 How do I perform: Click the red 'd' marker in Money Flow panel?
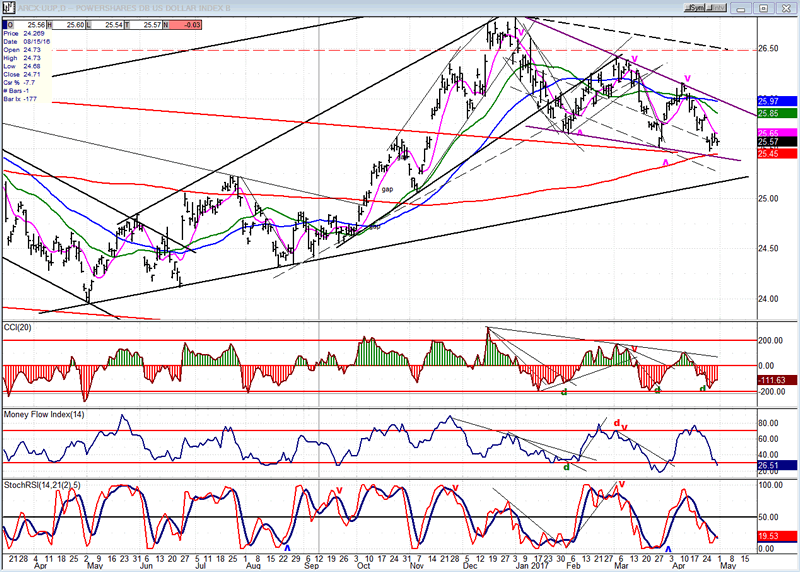(617, 423)
